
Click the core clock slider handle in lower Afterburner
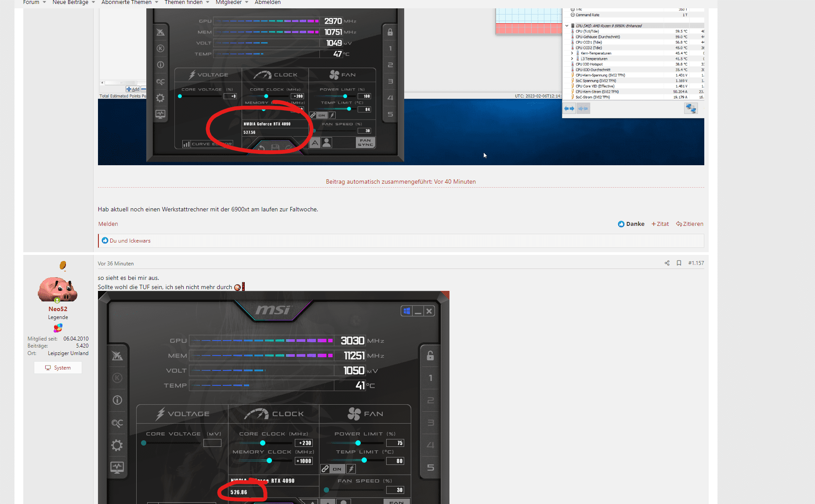pyautogui.click(x=263, y=443)
